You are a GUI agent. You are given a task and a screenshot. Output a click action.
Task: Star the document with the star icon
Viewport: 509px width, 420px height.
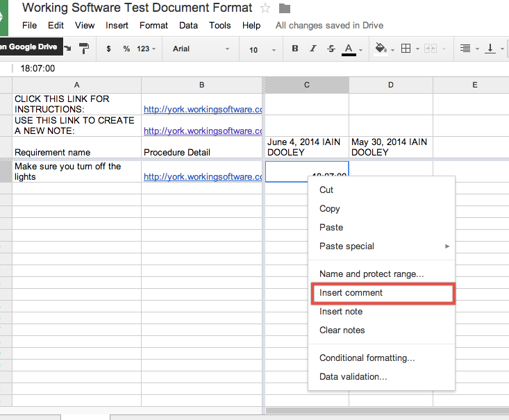click(265, 8)
